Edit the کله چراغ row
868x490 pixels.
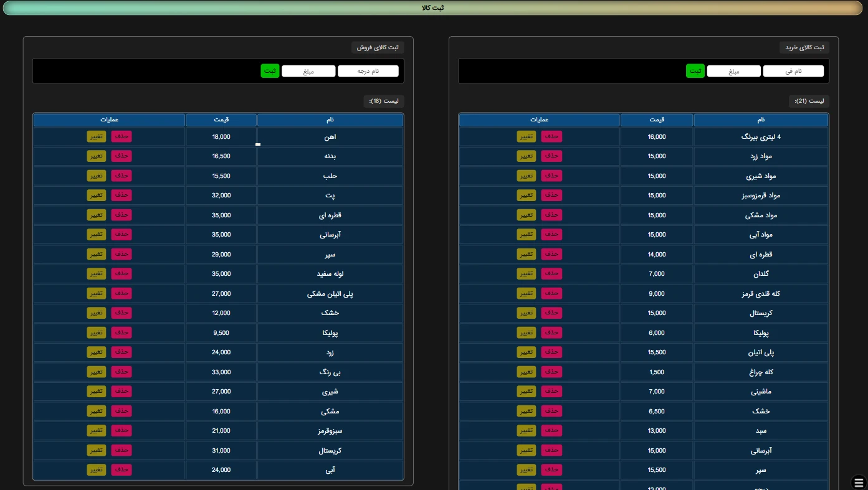coord(526,372)
